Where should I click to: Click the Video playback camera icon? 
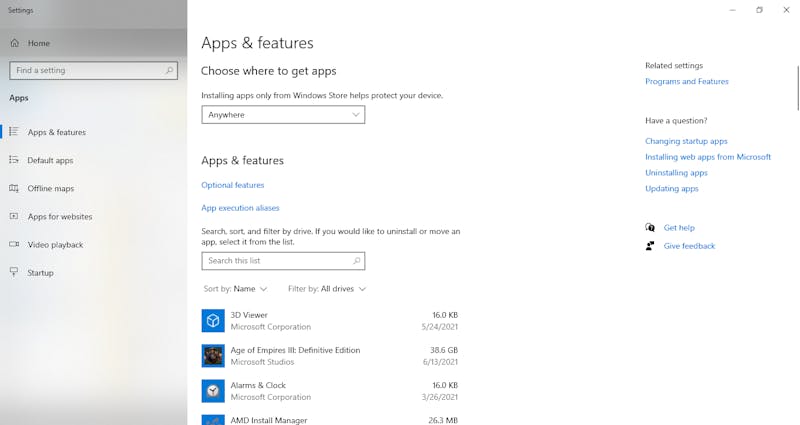point(14,244)
